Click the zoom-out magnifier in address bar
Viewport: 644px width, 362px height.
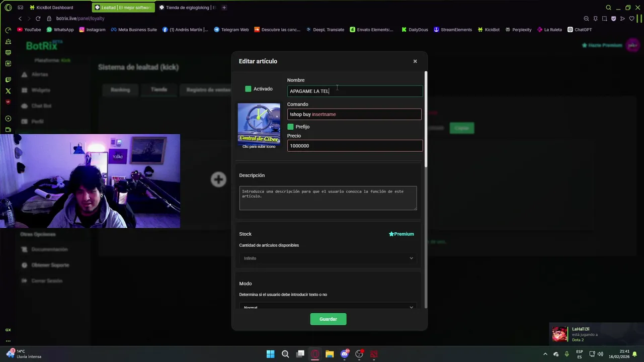pos(586,19)
